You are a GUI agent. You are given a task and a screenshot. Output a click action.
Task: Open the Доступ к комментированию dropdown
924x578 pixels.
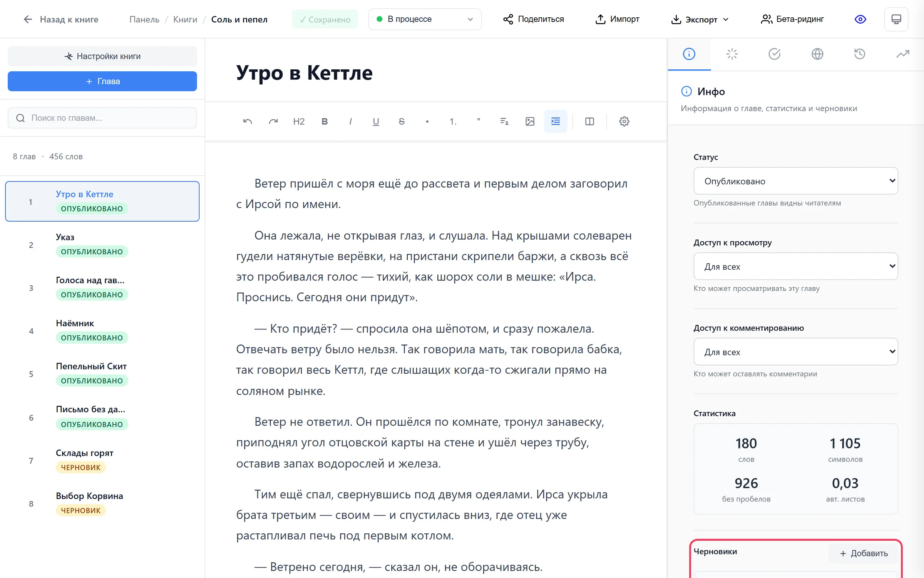795,351
